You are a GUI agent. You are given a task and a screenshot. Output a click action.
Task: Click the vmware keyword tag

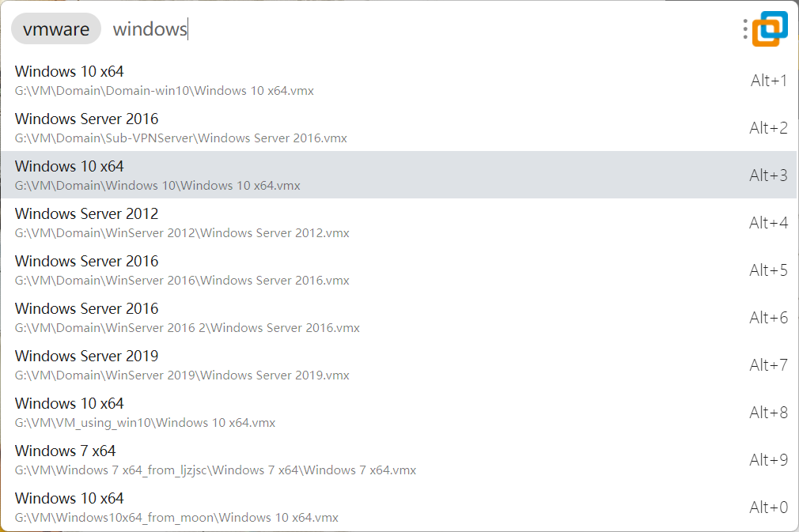pyautogui.click(x=56, y=29)
